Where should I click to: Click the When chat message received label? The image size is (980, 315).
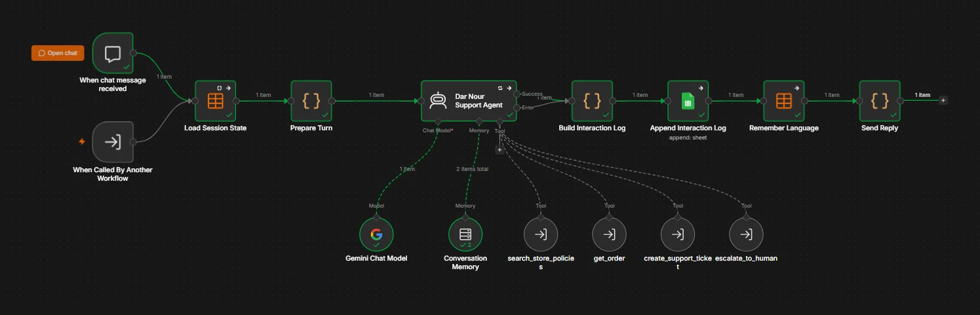pos(113,84)
